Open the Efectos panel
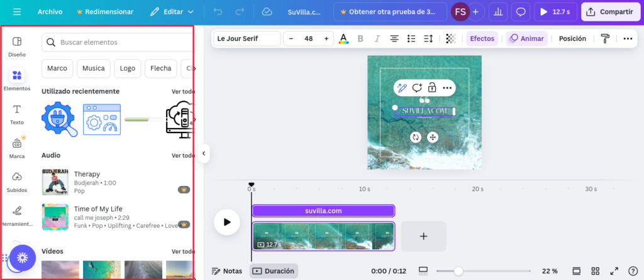 point(482,38)
